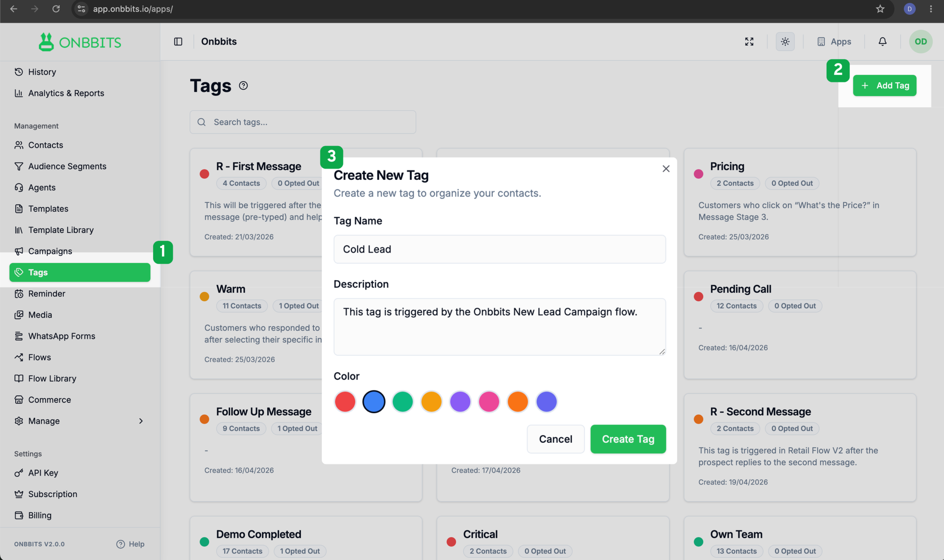Open Billing settings
This screenshot has width=944, height=560.
(80, 515)
